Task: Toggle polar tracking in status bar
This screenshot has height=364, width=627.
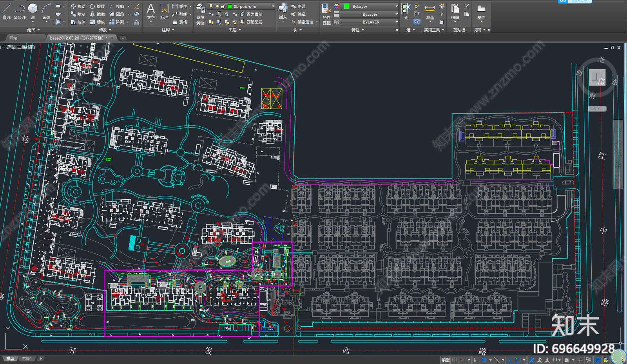Action: 484,360
